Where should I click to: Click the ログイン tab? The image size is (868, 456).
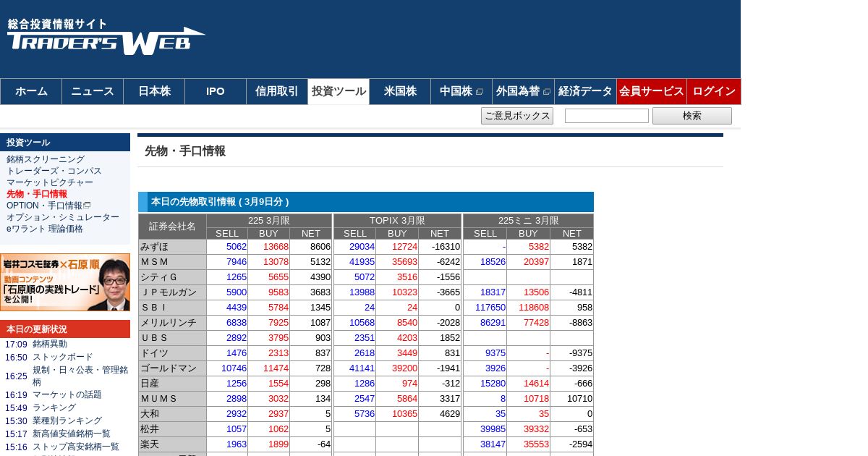point(714,91)
